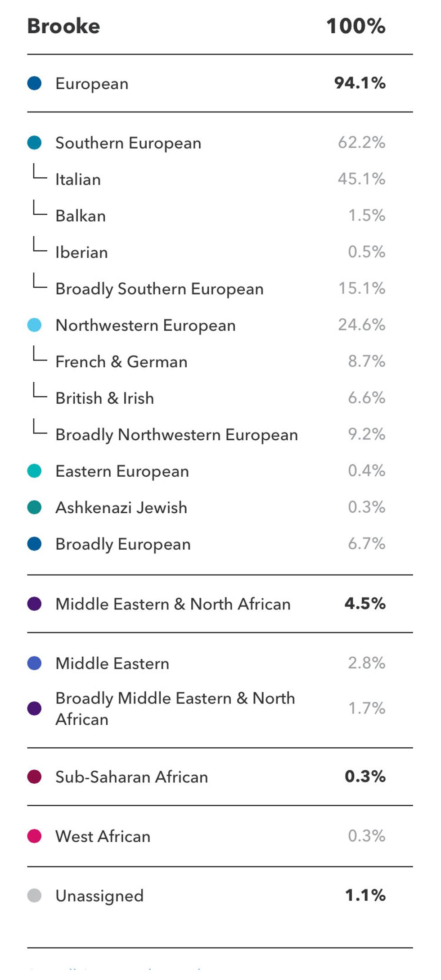Click the West African pink dot
441x980 pixels.
(x=34, y=836)
